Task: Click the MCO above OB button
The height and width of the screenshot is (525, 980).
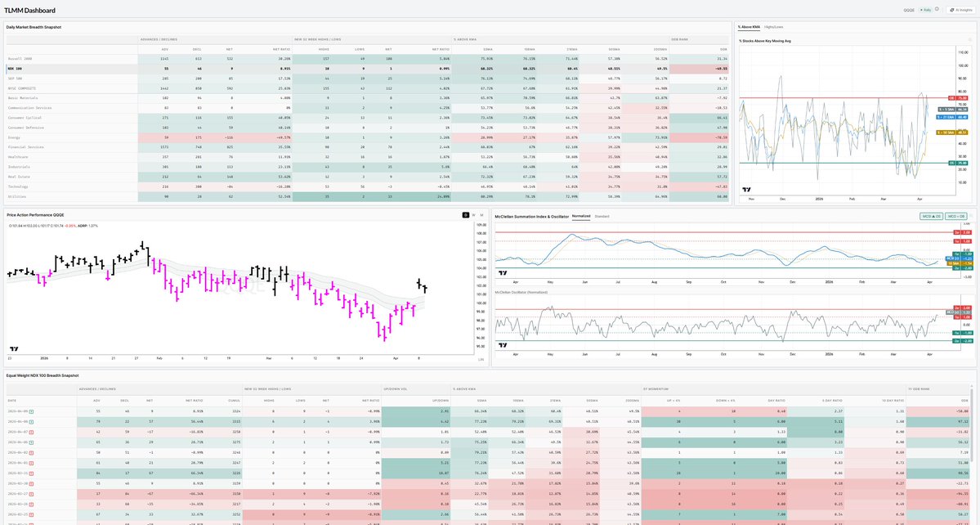Action: (932, 216)
